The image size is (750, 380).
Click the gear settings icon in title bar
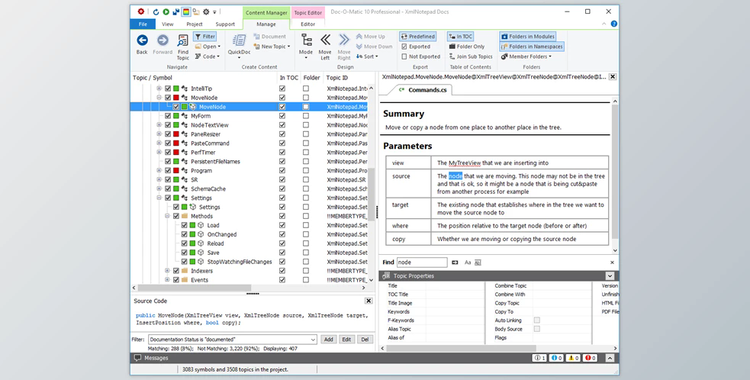coord(206,12)
